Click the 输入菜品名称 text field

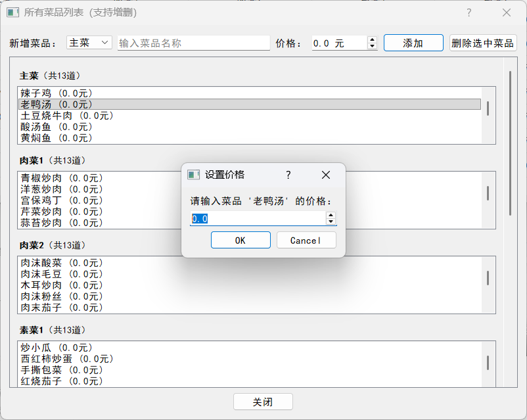[194, 43]
